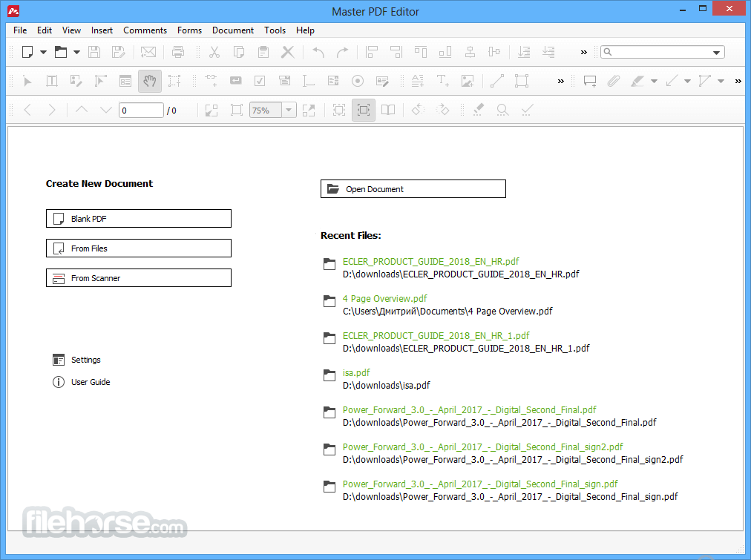Viewport: 751px width, 560px height.
Task: Open the Document menu
Action: (x=233, y=30)
